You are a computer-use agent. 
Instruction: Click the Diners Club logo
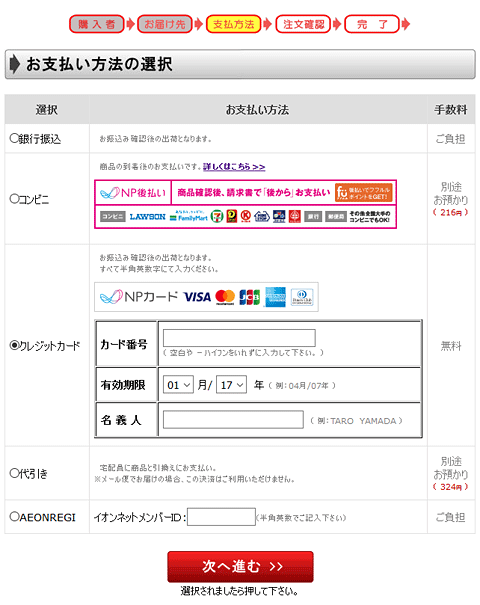tap(302, 297)
